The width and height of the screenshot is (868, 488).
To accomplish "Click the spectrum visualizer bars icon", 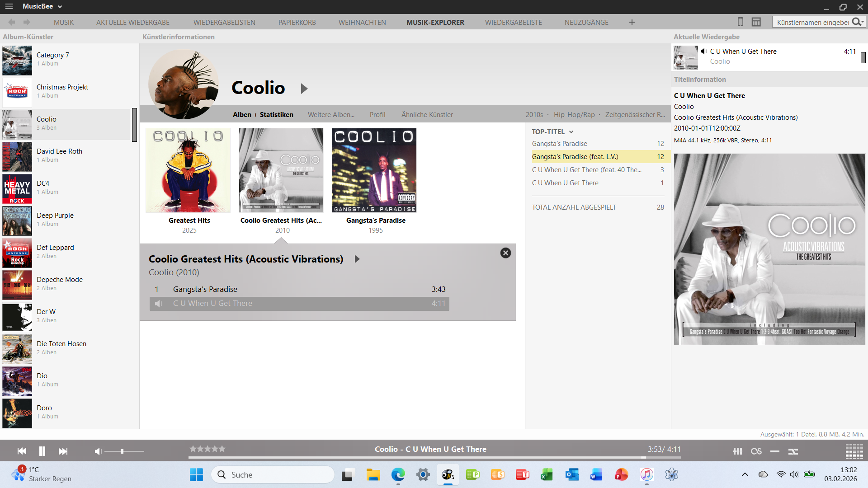I will tap(854, 451).
